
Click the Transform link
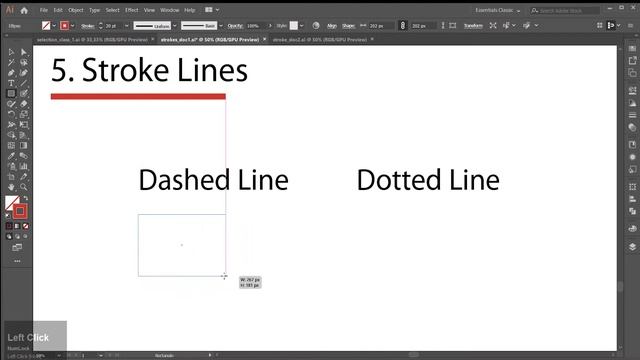473,26
